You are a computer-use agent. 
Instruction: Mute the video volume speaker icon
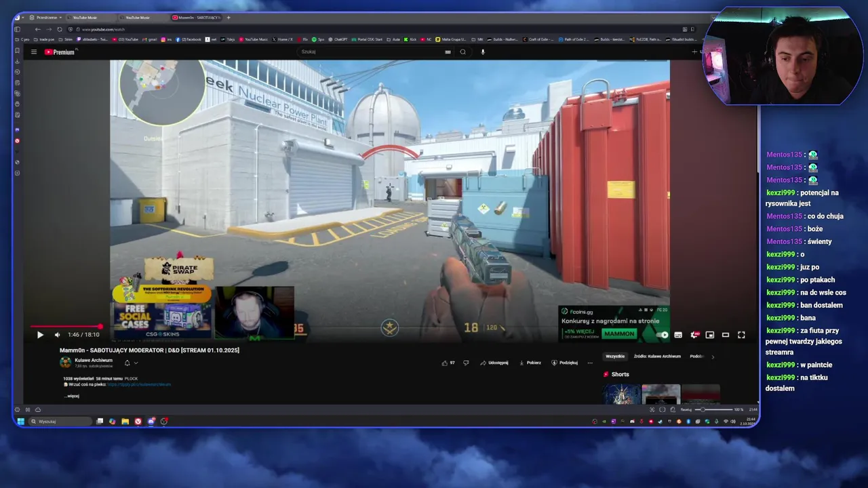(x=57, y=335)
